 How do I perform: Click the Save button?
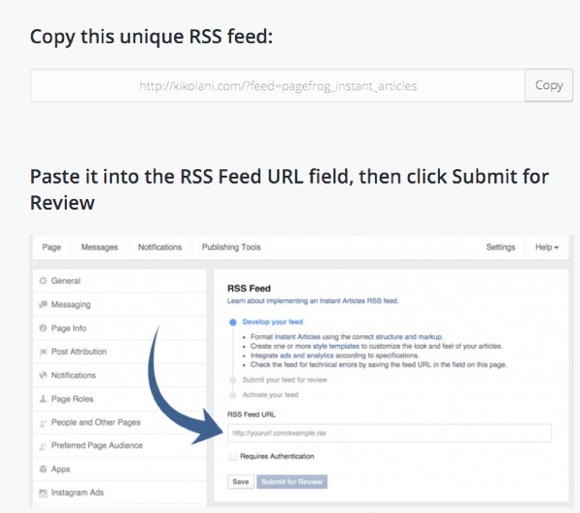click(x=240, y=482)
